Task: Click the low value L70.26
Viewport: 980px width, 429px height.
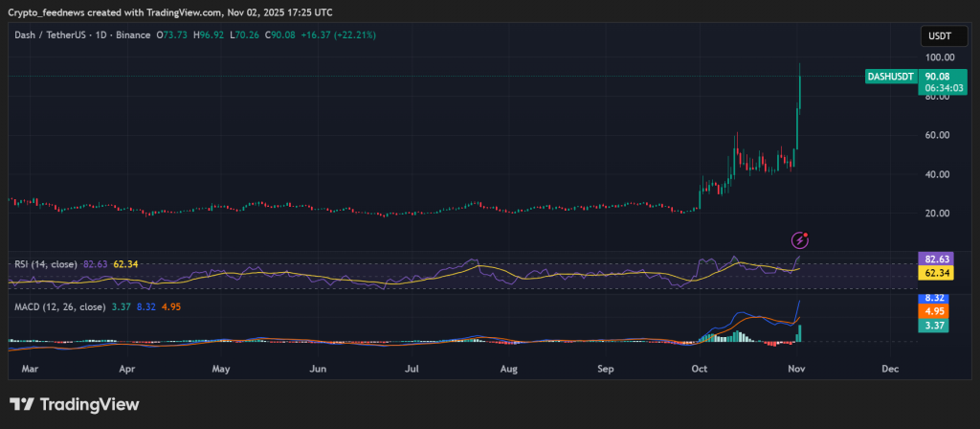Action: (x=244, y=35)
